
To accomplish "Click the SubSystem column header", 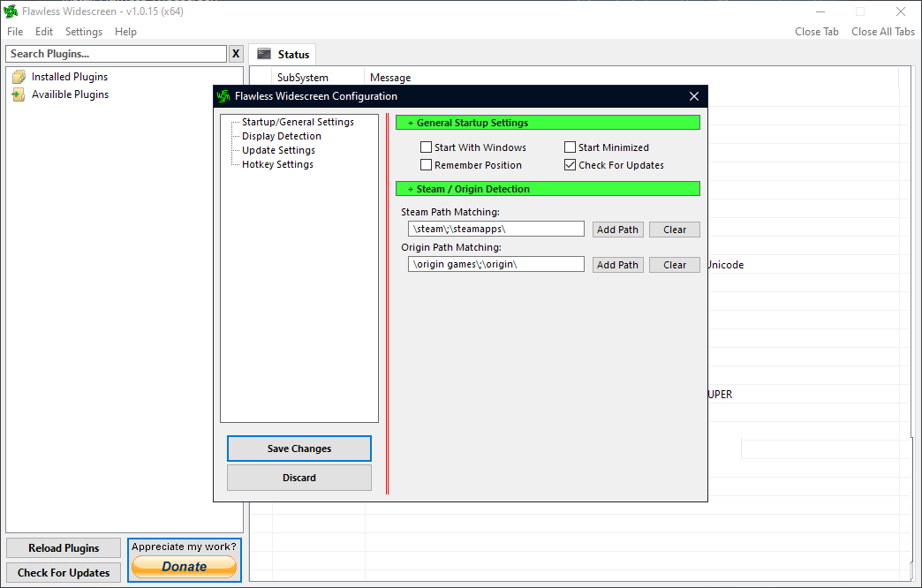I will pos(302,77).
